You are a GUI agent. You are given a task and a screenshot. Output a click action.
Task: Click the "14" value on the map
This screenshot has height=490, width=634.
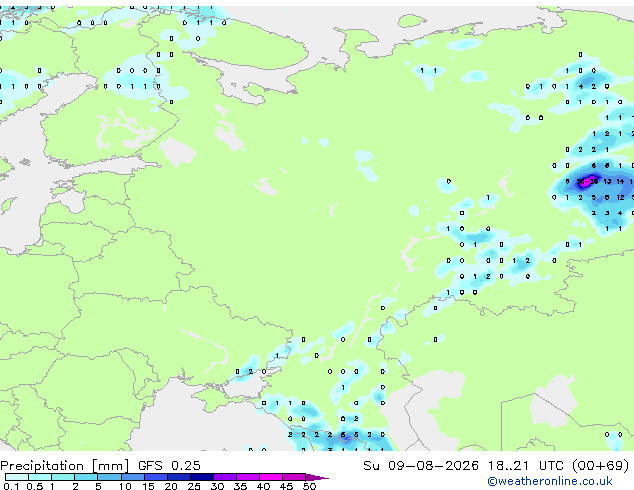[x=620, y=182]
